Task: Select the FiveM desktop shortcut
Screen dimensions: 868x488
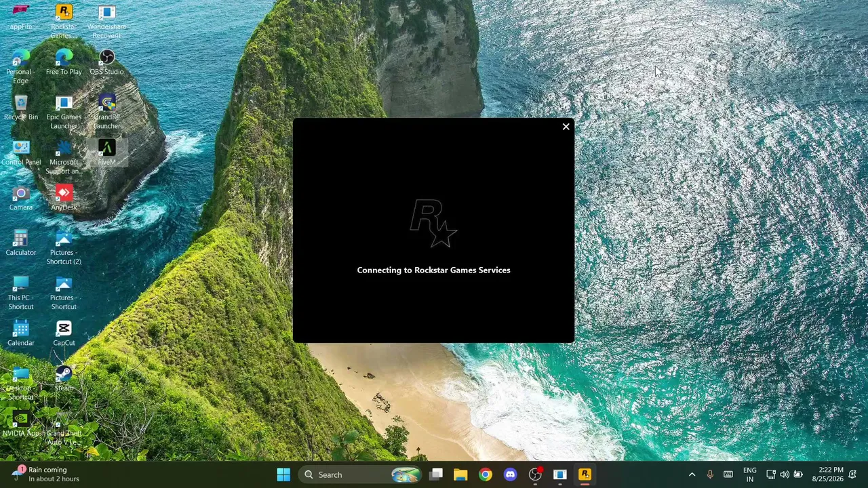Action: (x=106, y=153)
